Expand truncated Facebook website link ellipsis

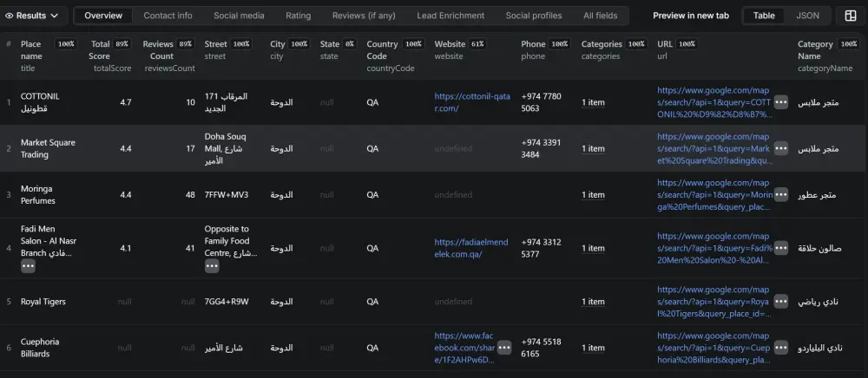pos(503,348)
